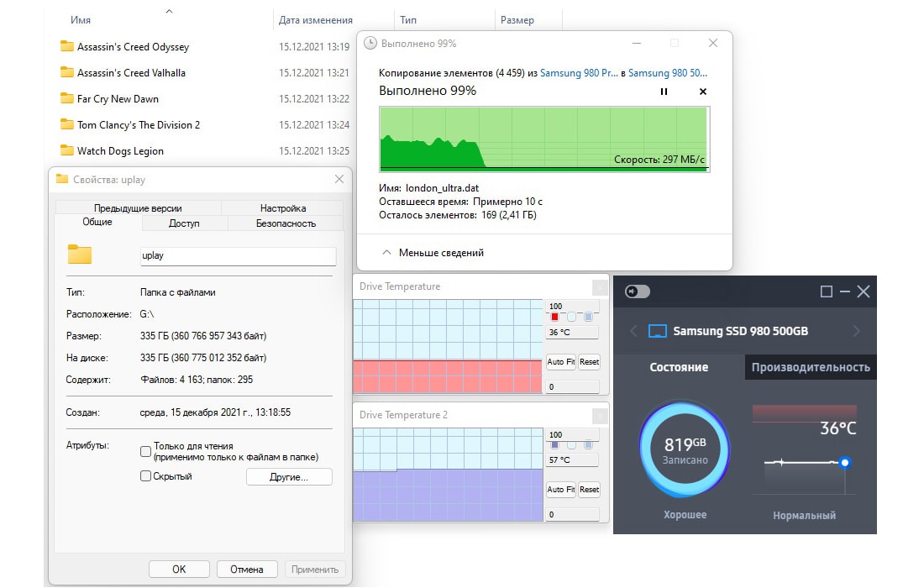Collapse copy details via 'Меньше сведений'

coord(433,253)
